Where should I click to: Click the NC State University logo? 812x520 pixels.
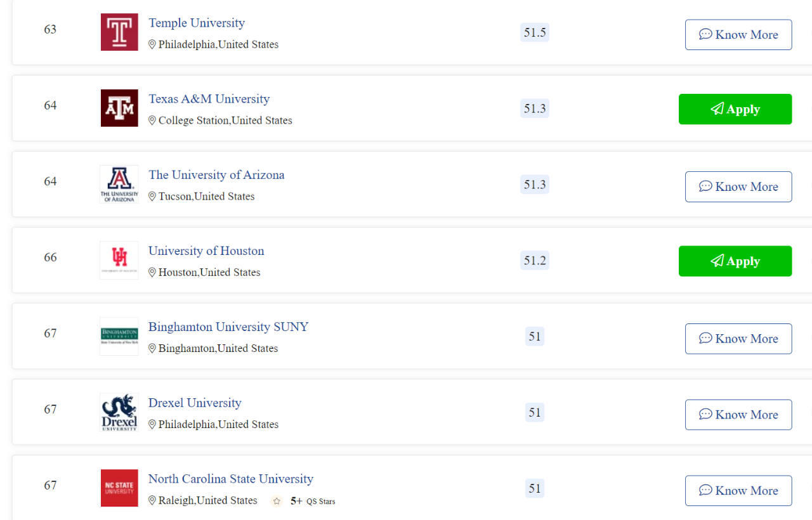(119, 488)
